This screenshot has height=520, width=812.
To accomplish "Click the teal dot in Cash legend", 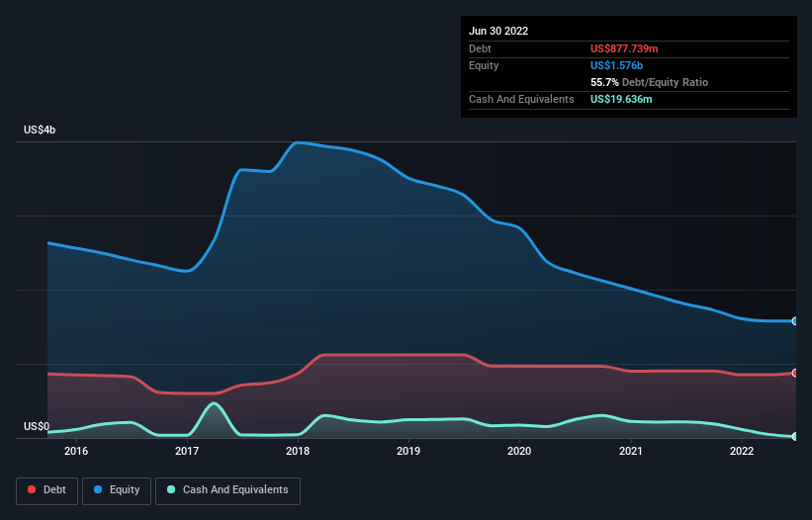I will [x=171, y=489].
